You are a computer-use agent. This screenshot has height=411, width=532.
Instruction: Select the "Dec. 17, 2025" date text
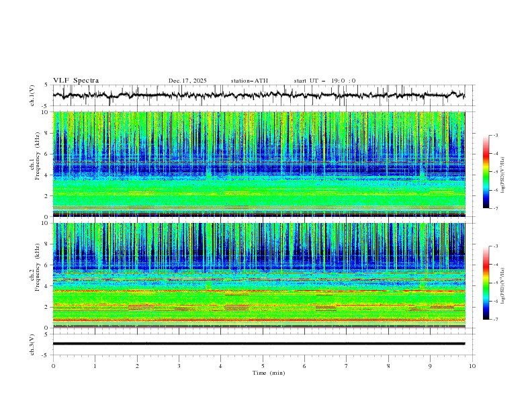187,81
